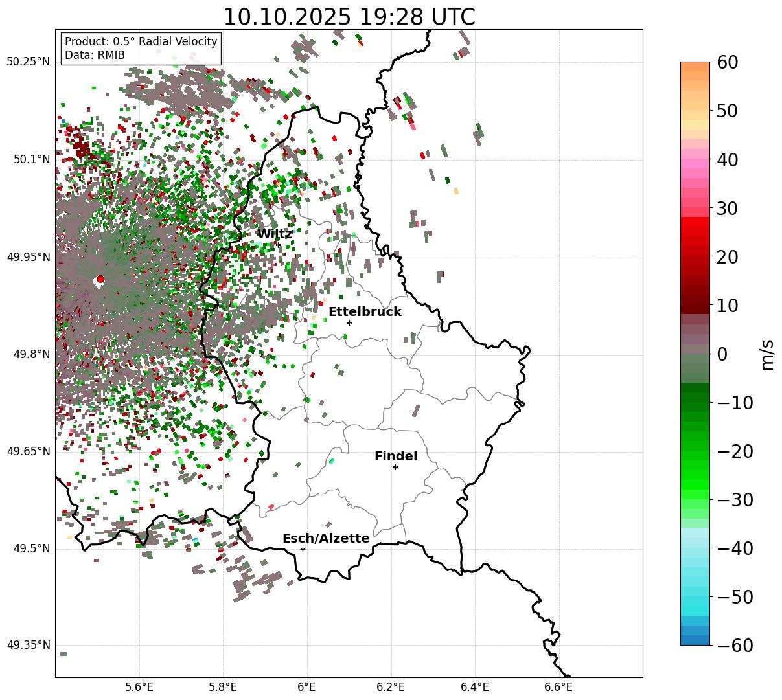Click the 6.6°E longitude tick label
Viewport: 782px width, 700px height.
click(x=558, y=687)
